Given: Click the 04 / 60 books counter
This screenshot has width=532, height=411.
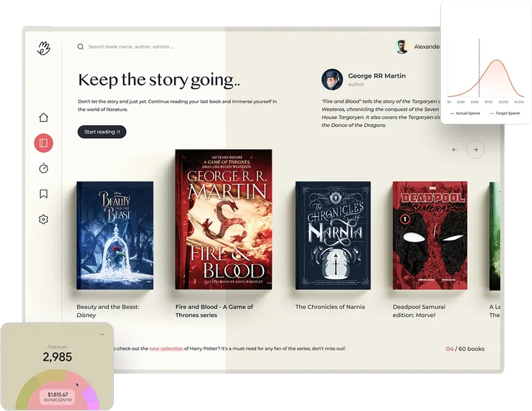Looking at the screenshot, I should (465, 349).
